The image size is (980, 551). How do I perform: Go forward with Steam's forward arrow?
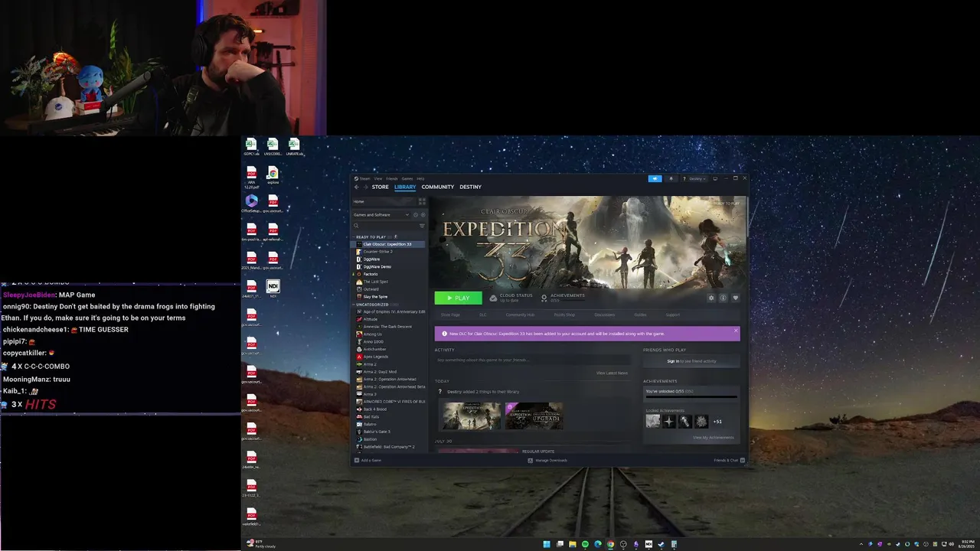click(x=365, y=187)
